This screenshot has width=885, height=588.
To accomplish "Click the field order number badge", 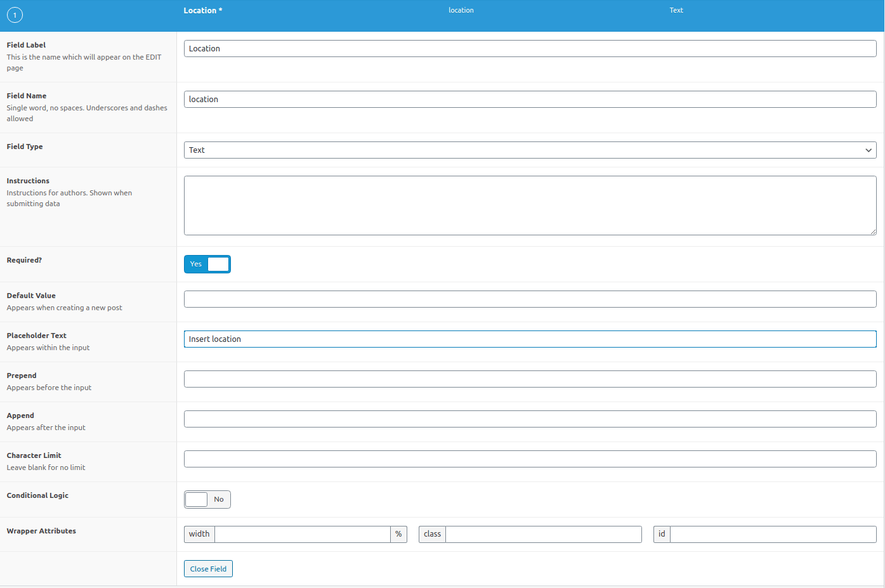I will [x=15, y=15].
